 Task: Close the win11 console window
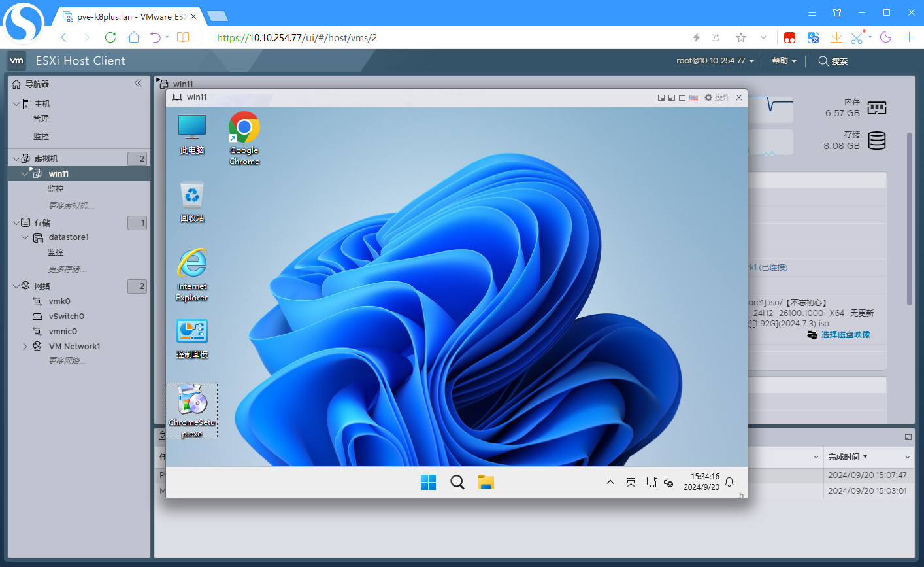point(739,97)
